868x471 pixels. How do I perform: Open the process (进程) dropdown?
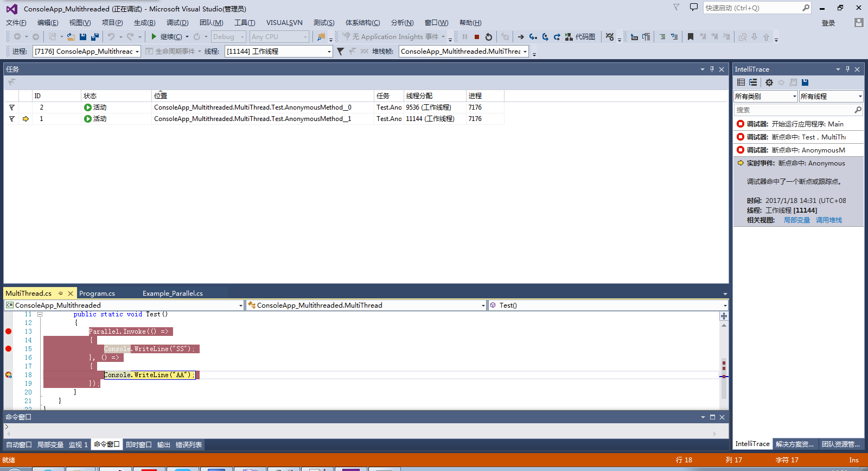86,52
